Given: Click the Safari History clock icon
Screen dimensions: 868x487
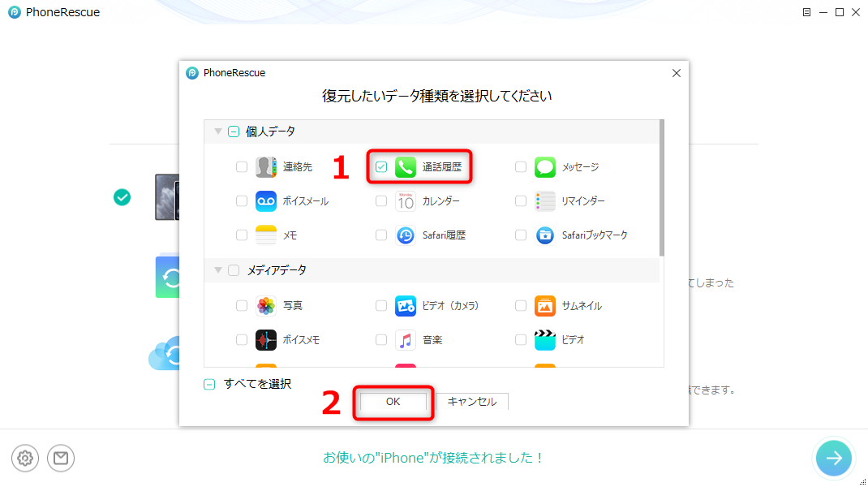Looking at the screenshot, I should pyautogui.click(x=406, y=235).
